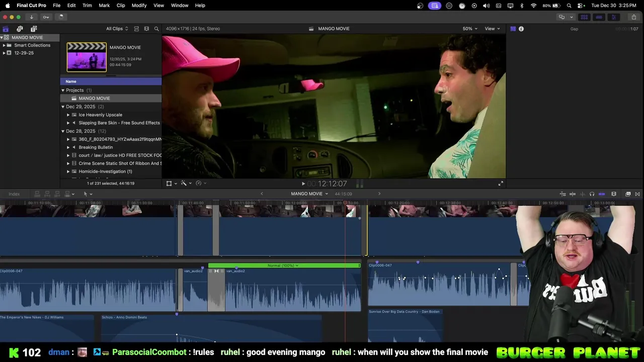Viewport: 644px width, 362px height.
Task: Toggle the Timeline panel visibility
Action: point(599,17)
